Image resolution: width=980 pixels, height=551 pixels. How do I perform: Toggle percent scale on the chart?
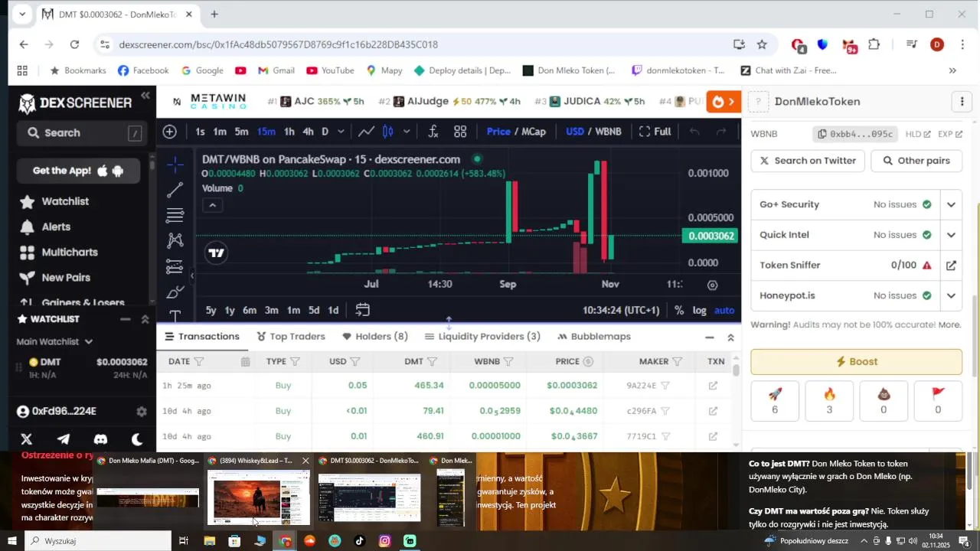679,310
